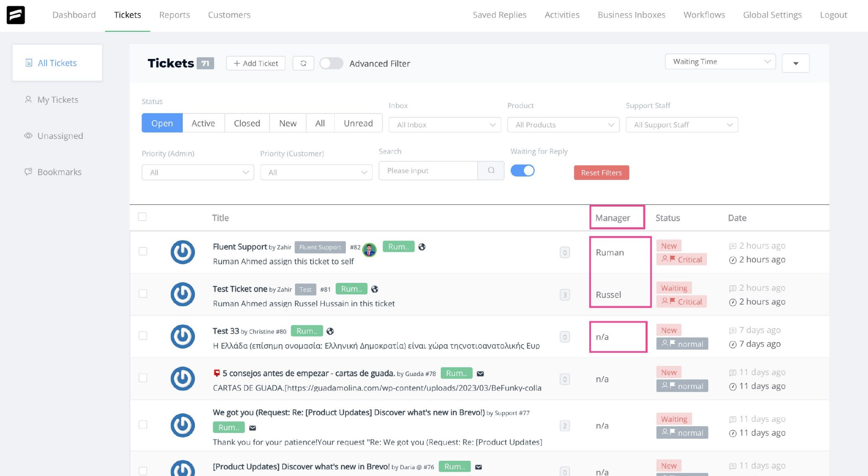Select the Closed status tab
Image resolution: width=868 pixels, height=476 pixels.
point(247,123)
